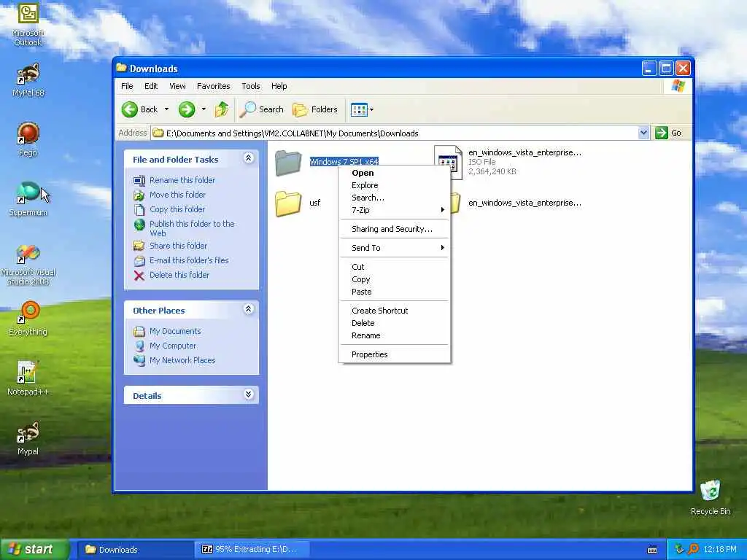The image size is (747, 560).
Task: Open the File menu
Action: pos(127,86)
